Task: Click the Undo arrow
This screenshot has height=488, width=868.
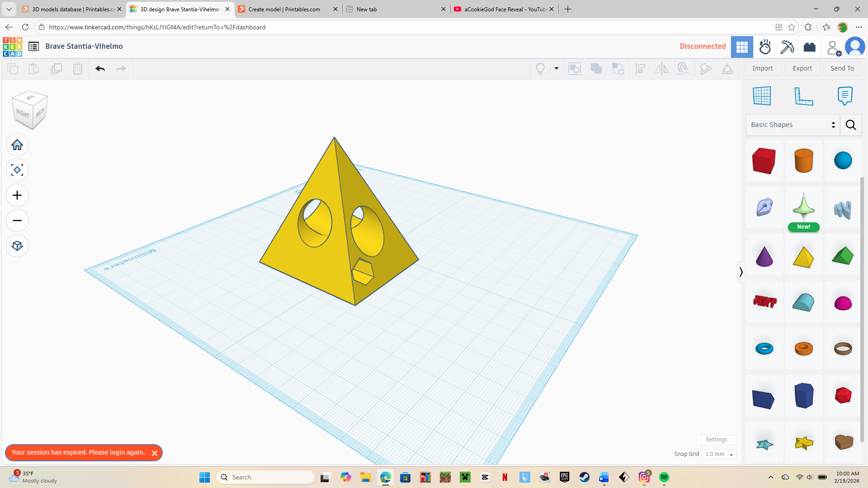Action: pos(100,69)
